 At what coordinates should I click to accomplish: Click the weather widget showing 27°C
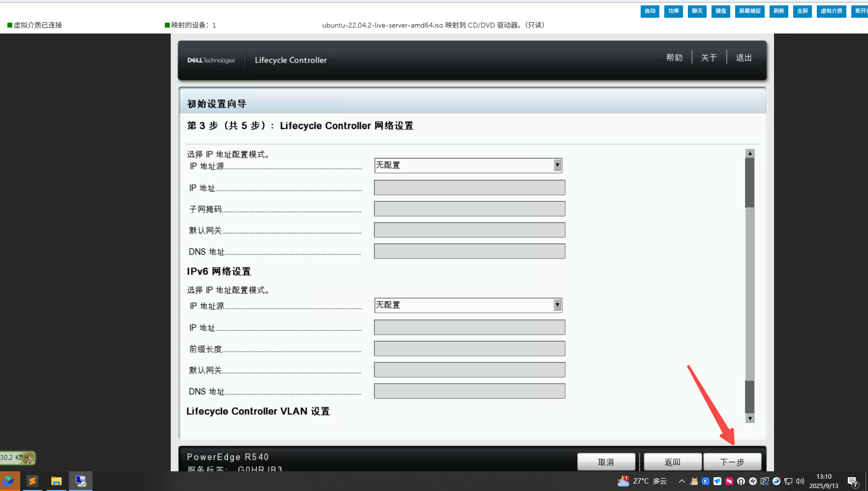click(643, 481)
